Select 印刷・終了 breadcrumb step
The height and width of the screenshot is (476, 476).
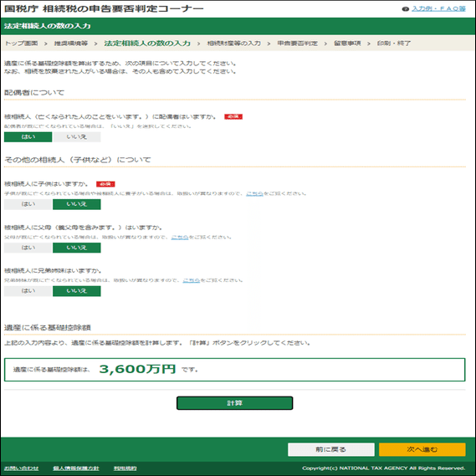[394, 44]
